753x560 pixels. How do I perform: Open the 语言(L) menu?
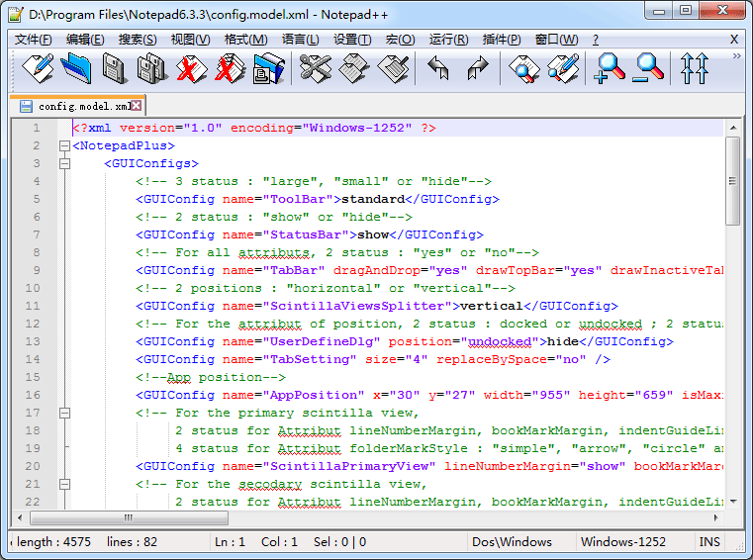(x=300, y=40)
